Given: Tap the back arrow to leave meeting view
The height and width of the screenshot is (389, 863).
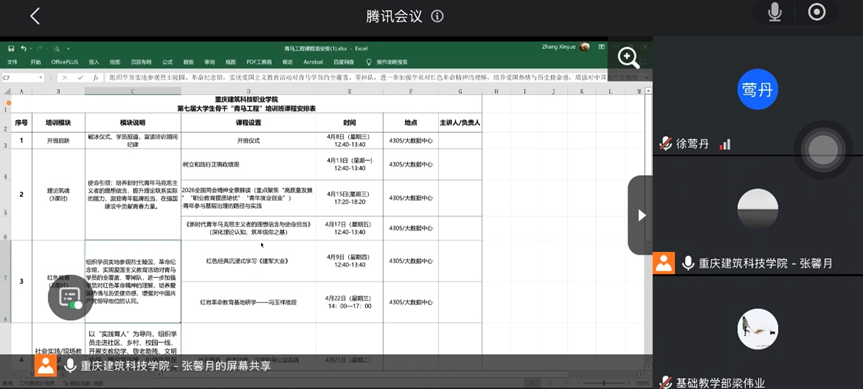Looking at the screenshot, I should [x=35, y=16].
